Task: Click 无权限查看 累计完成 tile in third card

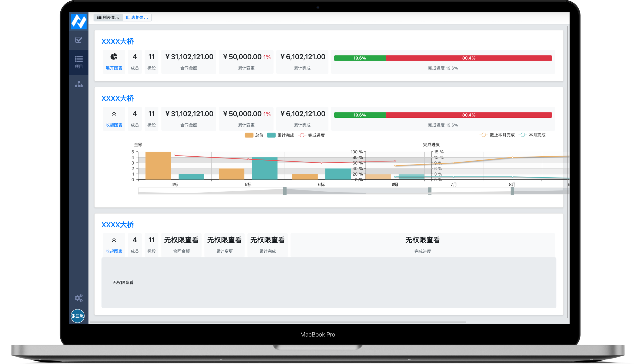Action: pyautogui.click(x=268, y=245)
